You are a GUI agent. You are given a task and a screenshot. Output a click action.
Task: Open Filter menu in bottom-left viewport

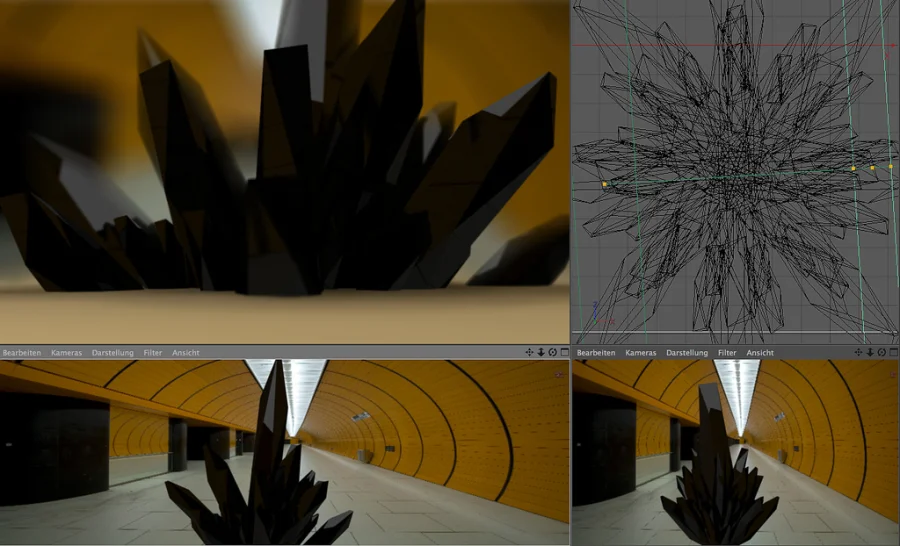coord(153,353)
